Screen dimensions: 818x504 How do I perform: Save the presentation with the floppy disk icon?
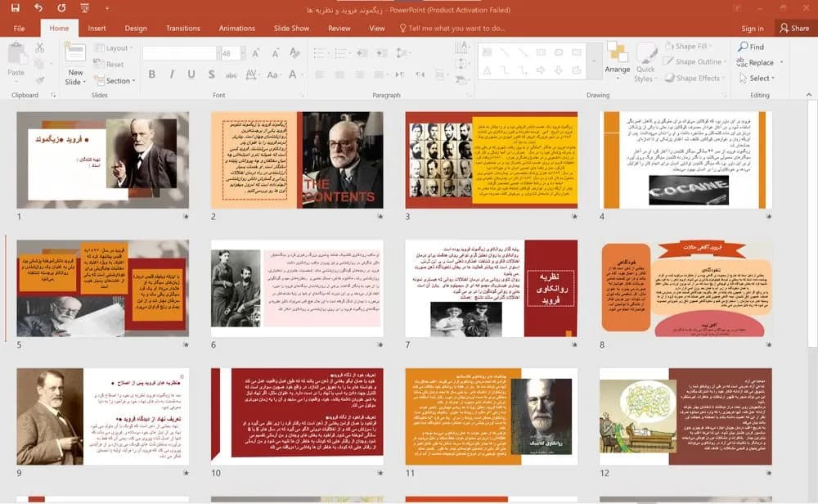(x=15, y=8)
